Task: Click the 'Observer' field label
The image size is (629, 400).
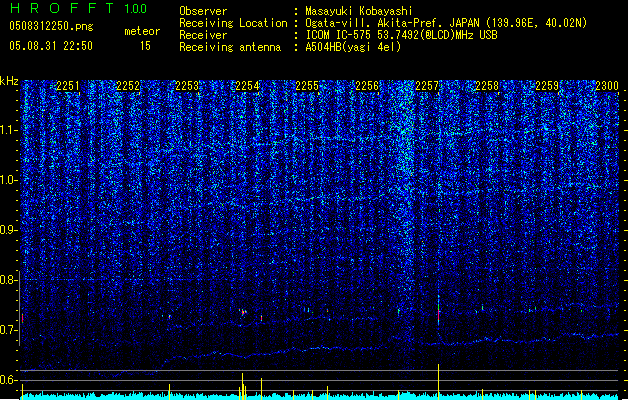Action: [x=203, y=11]
